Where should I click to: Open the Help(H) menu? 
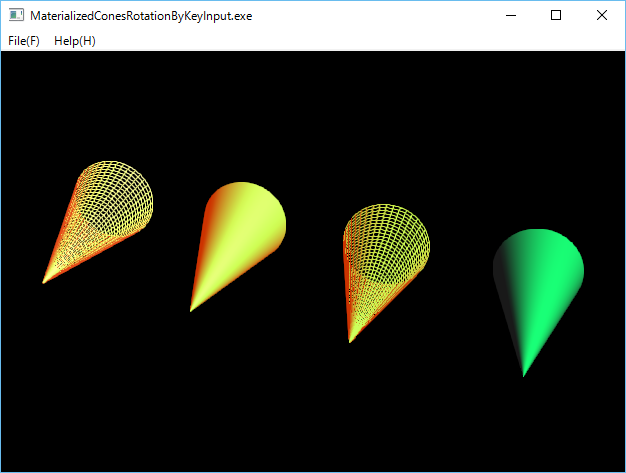pos(75,41)
